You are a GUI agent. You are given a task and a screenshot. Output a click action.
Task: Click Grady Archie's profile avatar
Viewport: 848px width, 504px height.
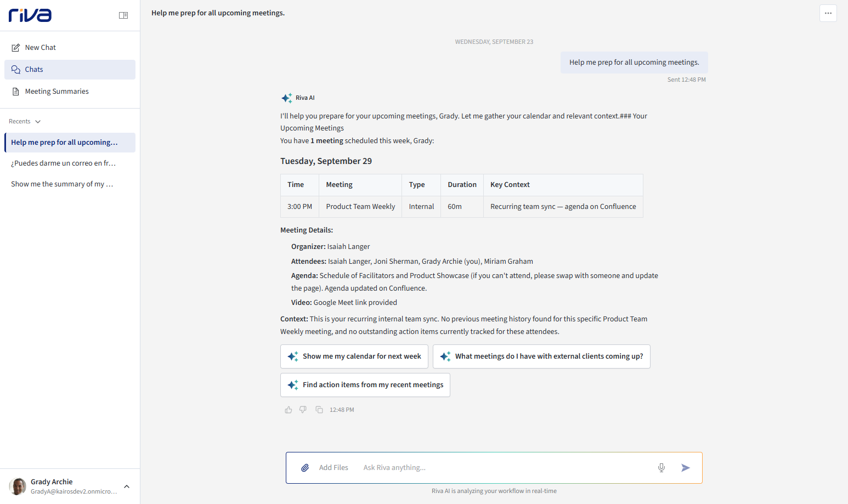coord(18,486)
